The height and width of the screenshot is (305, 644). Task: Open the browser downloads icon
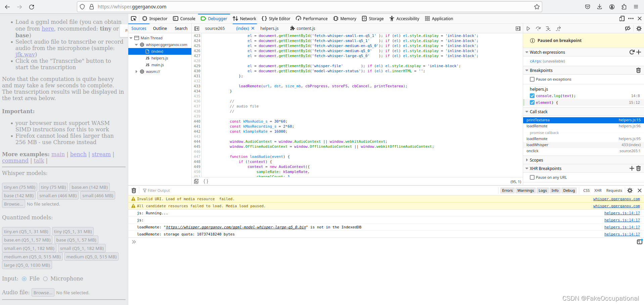(x=600, y=7)
